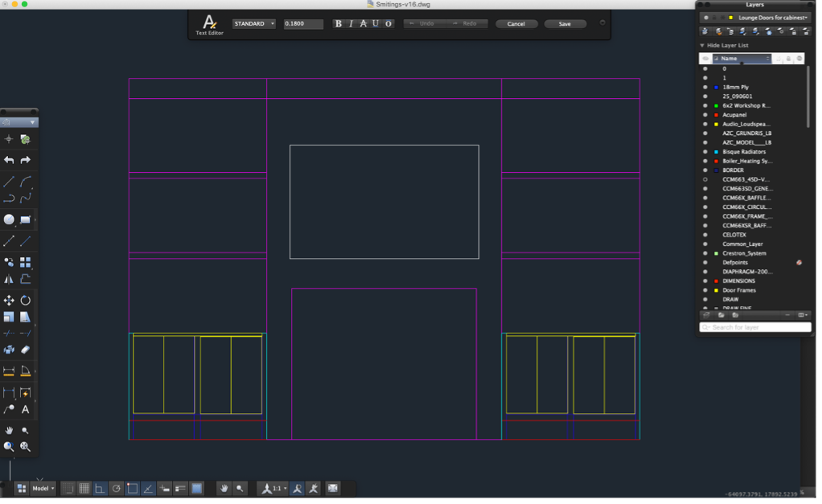This screenshot has height=504, width=822.
Task: Apply Bold in the Text Editor
Action: click(338, 23)
